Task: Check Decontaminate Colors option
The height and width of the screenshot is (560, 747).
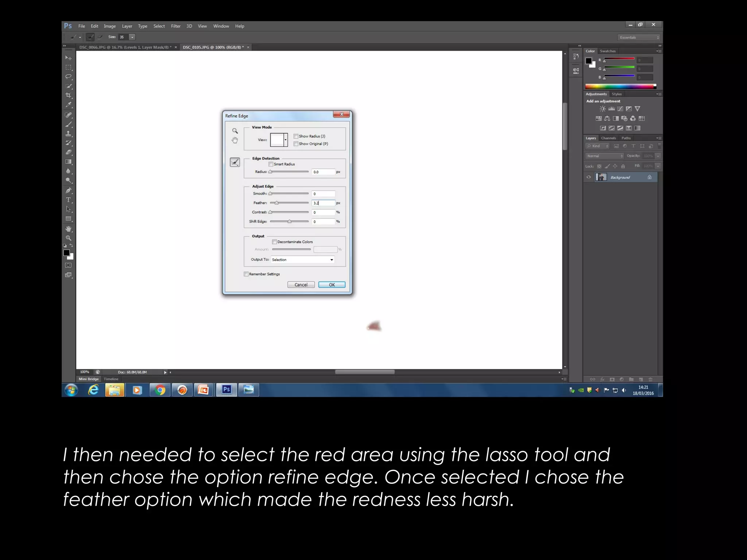Action: coord(274,242)
